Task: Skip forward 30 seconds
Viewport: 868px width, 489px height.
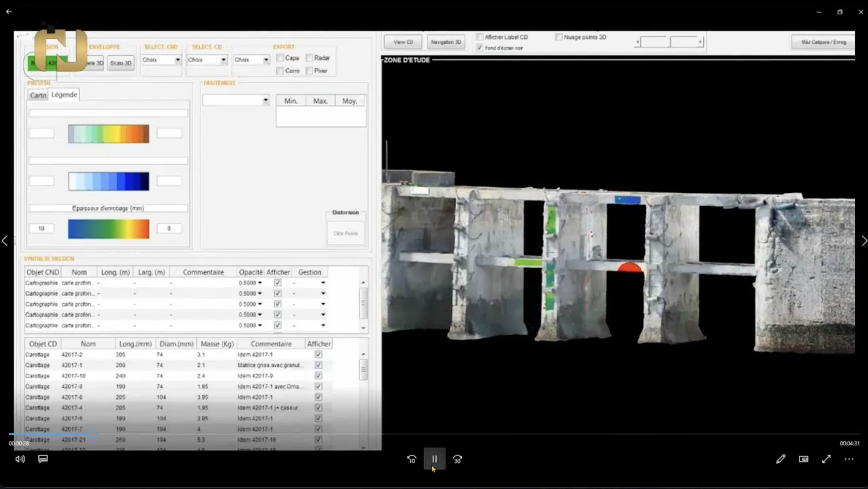Action: pos(457,459)
